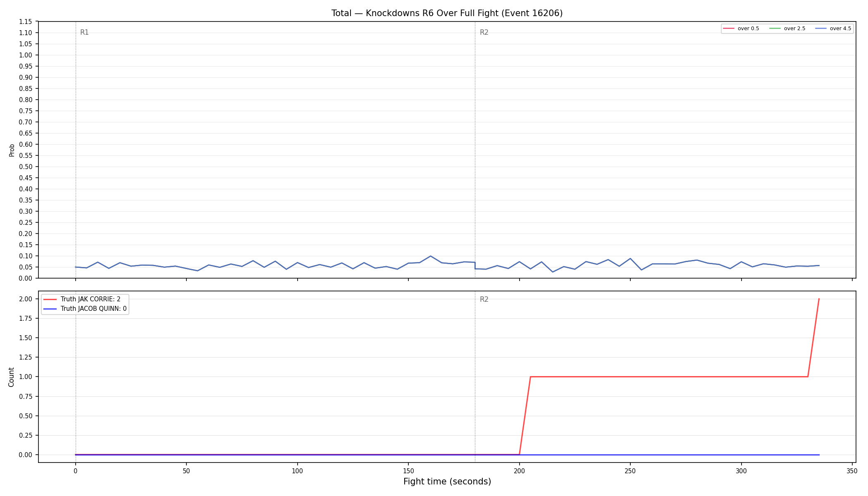Click the x-axis tick label '200'
This screenshot has height=496, width=868.
pos(519,471)
